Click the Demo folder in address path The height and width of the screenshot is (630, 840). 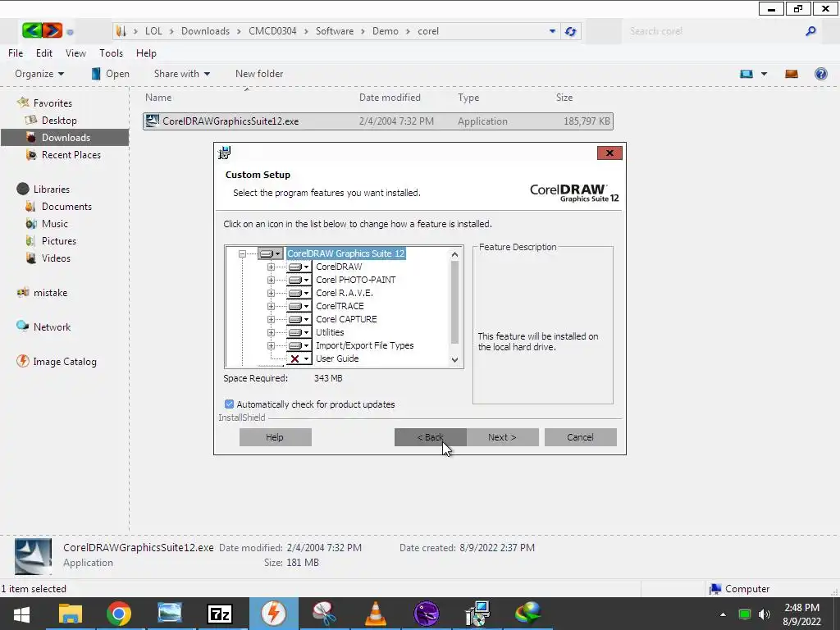[x=386, y=31]
